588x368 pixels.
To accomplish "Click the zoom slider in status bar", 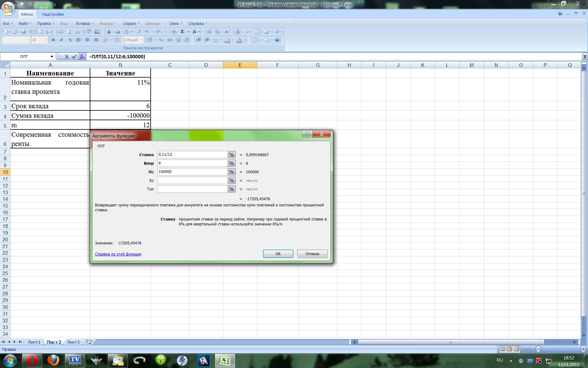I will (561, 349).
